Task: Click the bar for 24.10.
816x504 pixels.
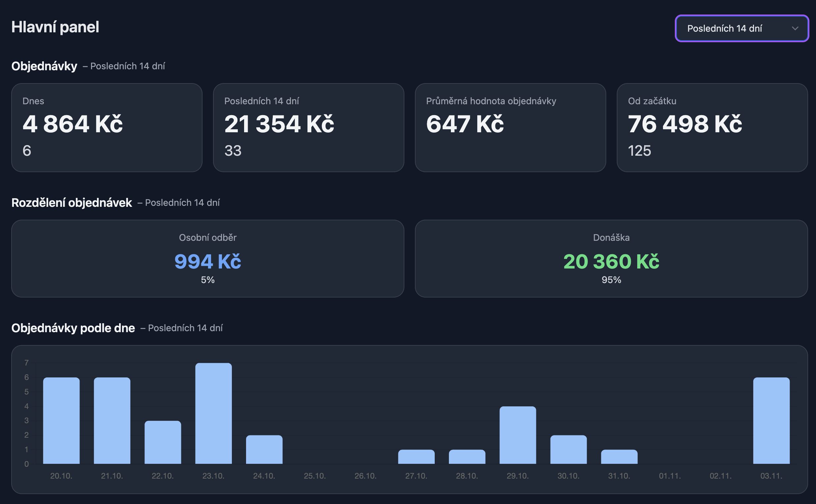Action: tap(264, 449)
